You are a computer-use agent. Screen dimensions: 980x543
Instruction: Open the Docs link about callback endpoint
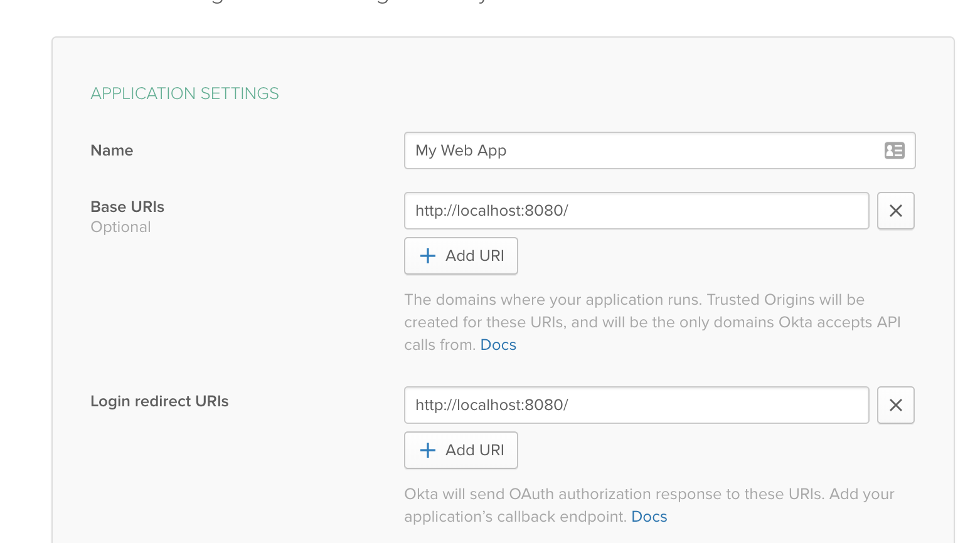tap(649, 517)
